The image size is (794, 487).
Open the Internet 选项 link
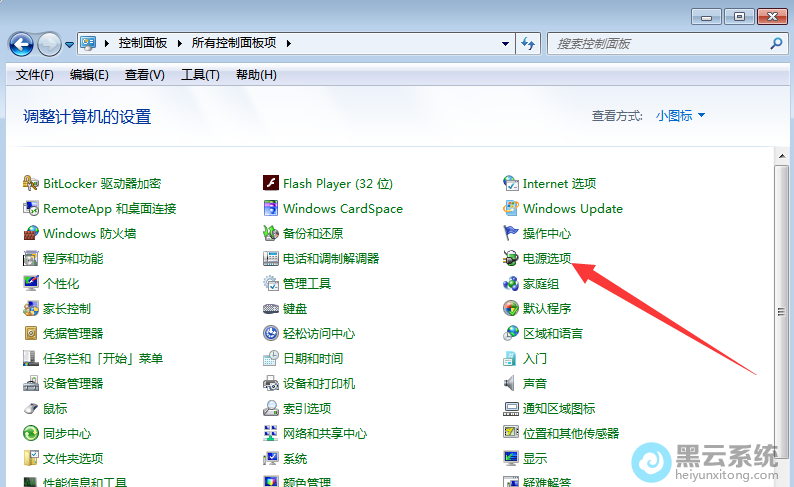[559, 184]
